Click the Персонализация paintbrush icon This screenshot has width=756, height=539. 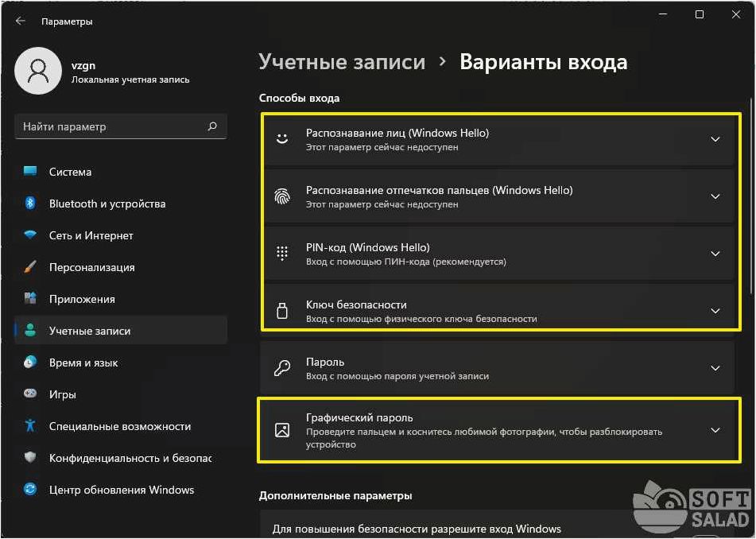click(x=30, y=267)
